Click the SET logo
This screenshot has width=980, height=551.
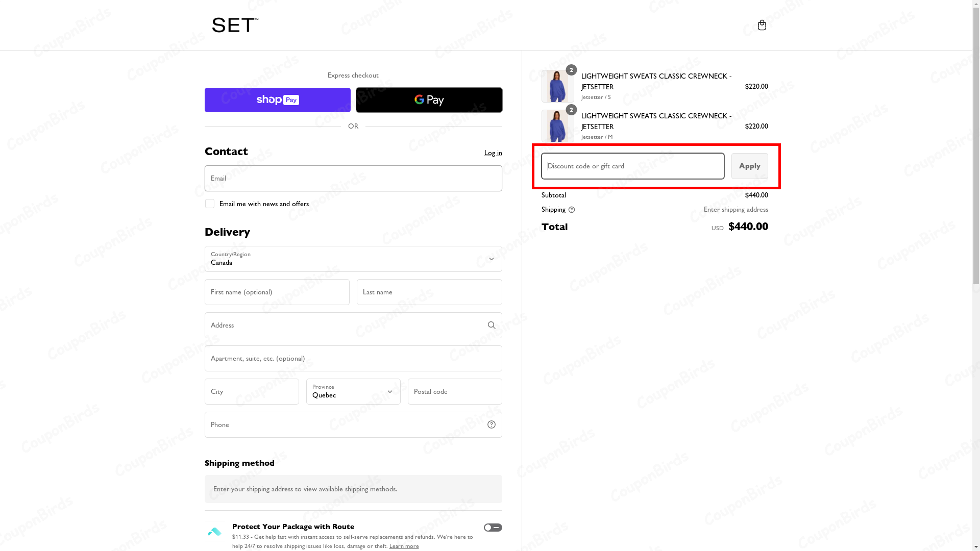point(234,24)
